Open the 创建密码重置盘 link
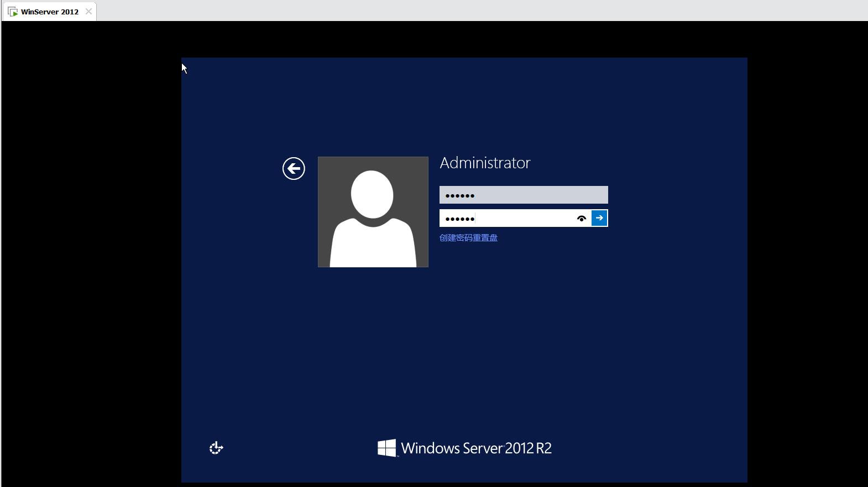Image resolution: width=868 pixels, height=487 pixels. pyautogui.click(x=468, y=238)
